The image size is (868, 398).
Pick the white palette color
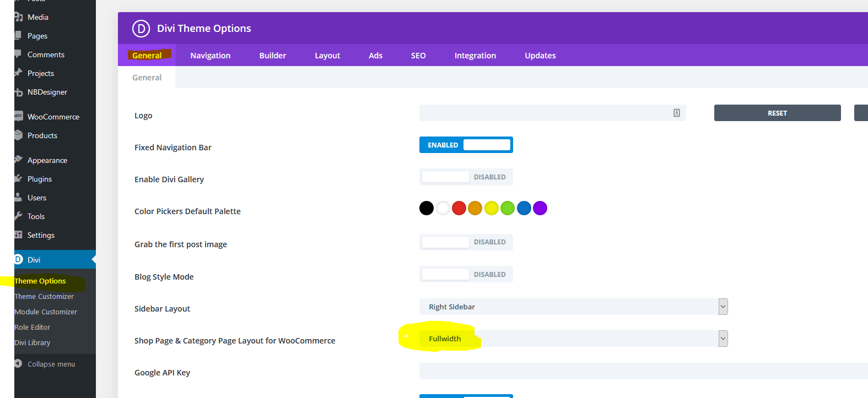coord(443,208)
